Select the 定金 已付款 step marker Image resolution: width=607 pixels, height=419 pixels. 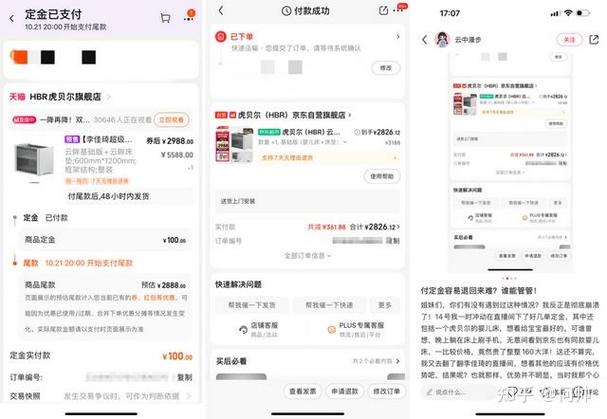click(x=15, y=218)
